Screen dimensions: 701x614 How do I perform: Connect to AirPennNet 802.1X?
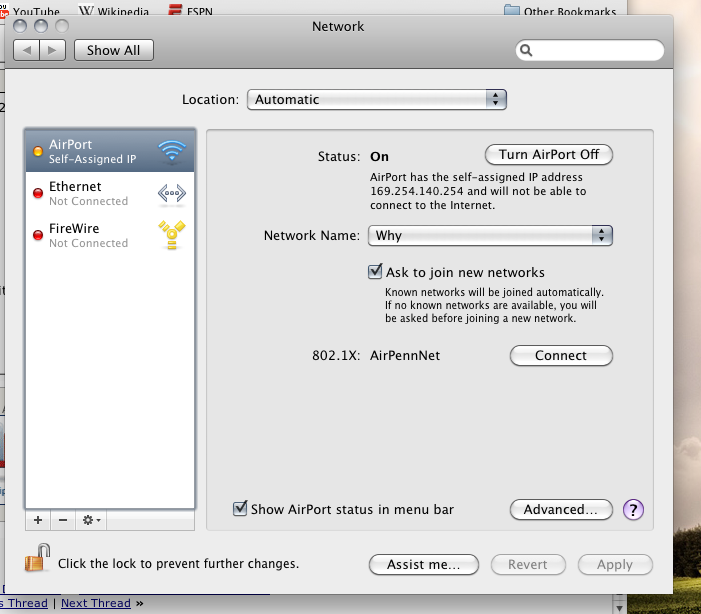561,356
